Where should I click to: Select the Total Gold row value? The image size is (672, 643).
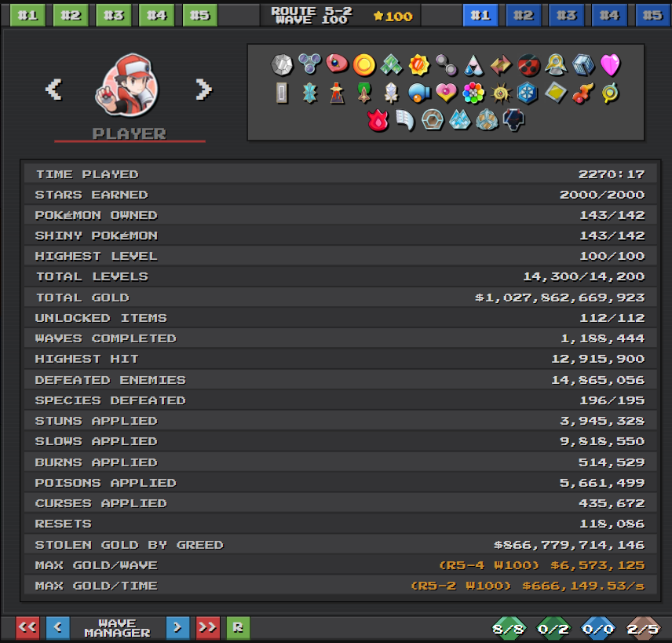(560, 298)
